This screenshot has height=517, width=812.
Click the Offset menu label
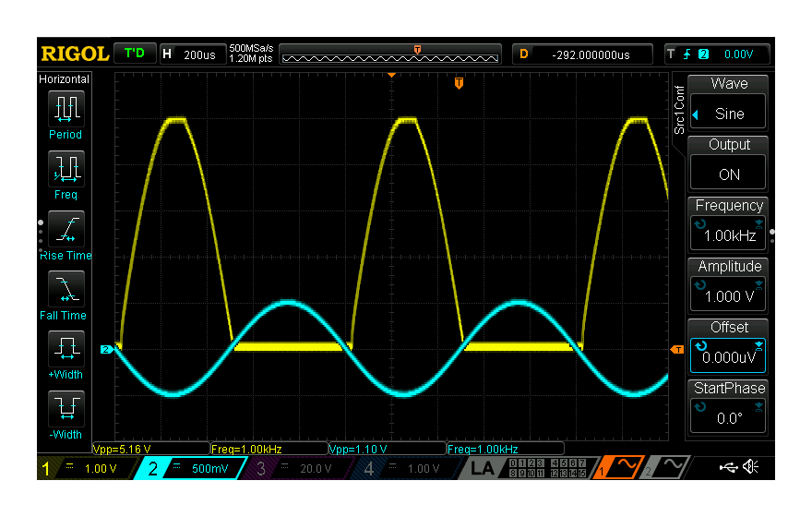point(729,328)
